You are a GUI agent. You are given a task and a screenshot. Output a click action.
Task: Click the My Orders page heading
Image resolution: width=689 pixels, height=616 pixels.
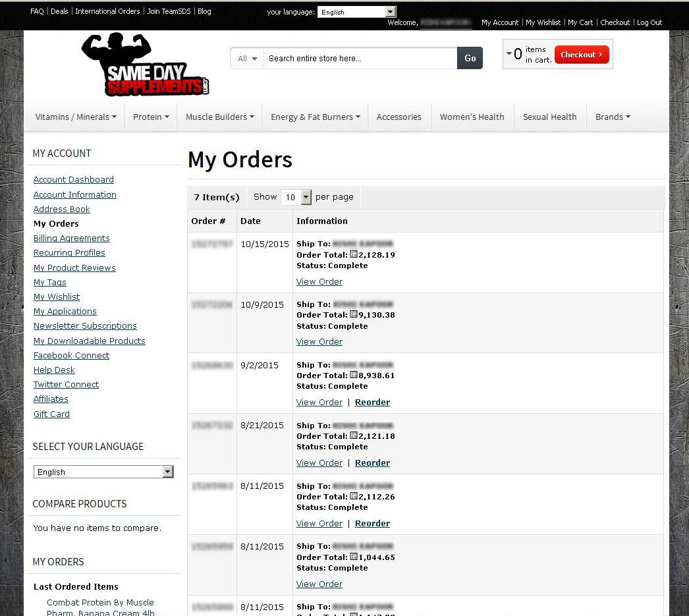click(240, 159)
